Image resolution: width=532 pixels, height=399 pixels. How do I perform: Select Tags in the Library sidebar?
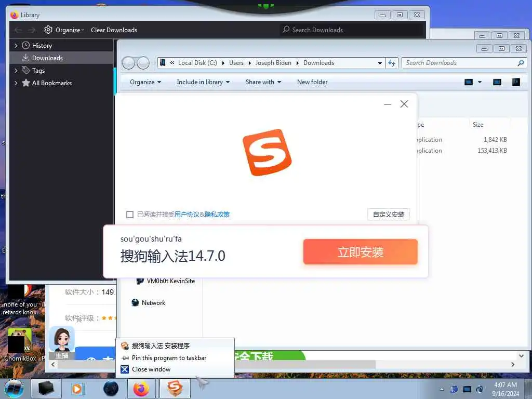pos(38,71)
